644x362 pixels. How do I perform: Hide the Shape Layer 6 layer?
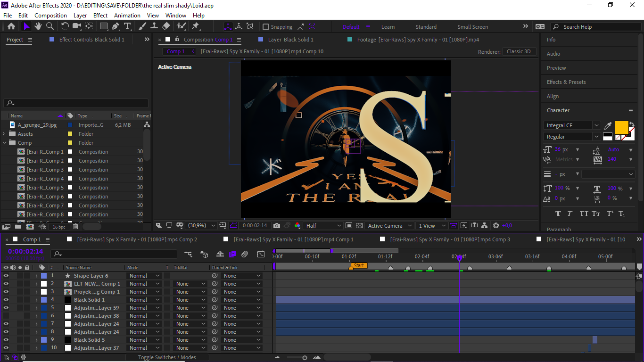pyautogui.click(x=6, y=276)
